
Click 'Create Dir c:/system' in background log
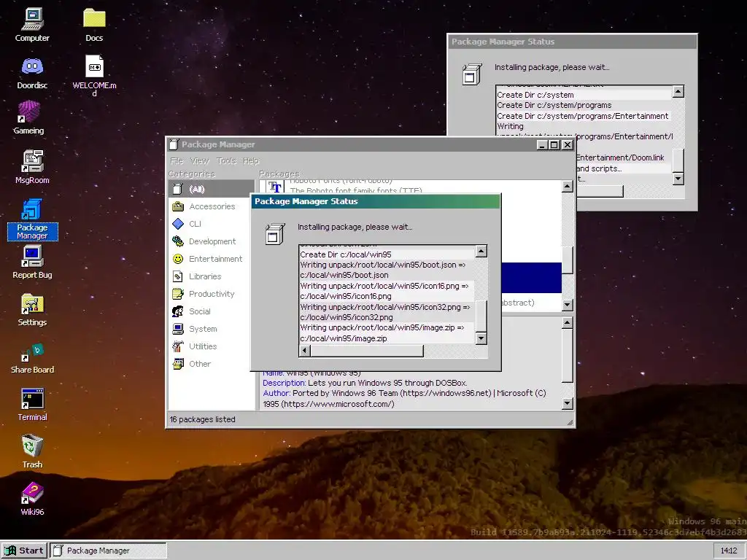[535, 95]
